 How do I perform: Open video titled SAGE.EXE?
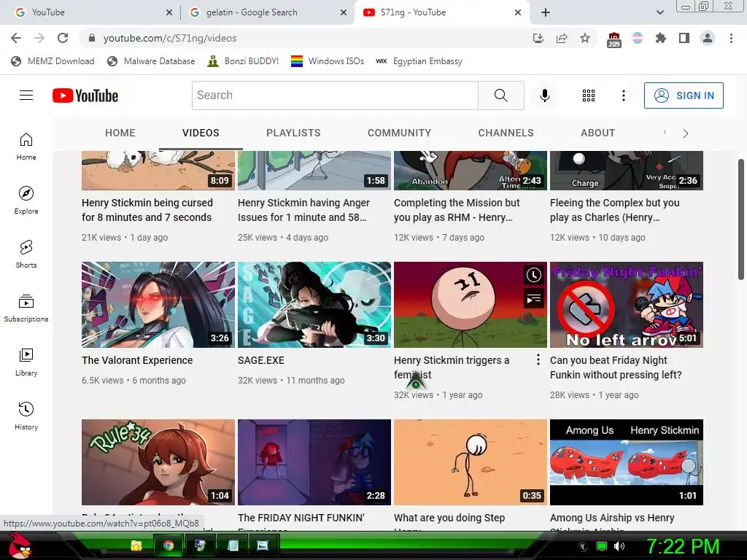click(261, 360)
